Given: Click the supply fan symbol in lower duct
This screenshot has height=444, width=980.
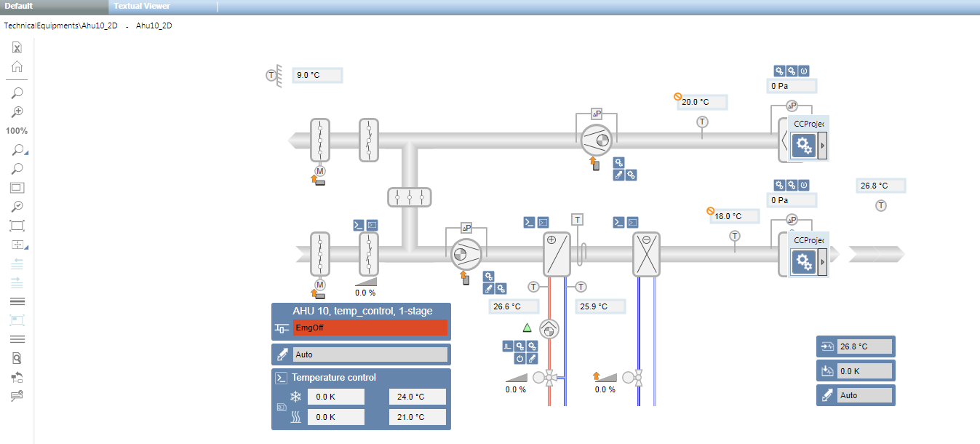Looking at the screenshot, I should click(461, 254).
